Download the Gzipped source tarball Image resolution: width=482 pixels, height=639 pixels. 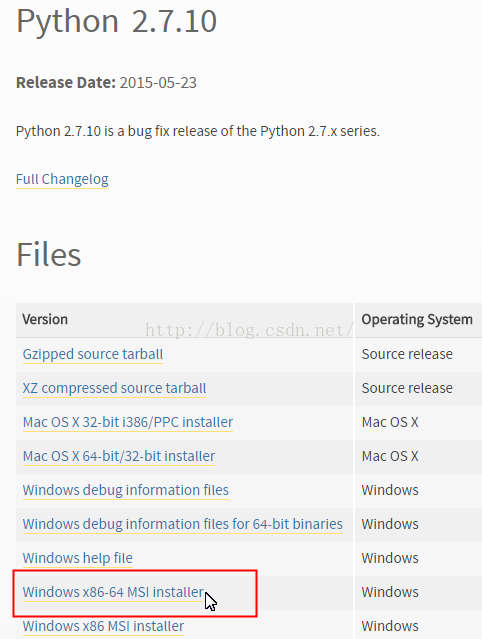point(93,354)
